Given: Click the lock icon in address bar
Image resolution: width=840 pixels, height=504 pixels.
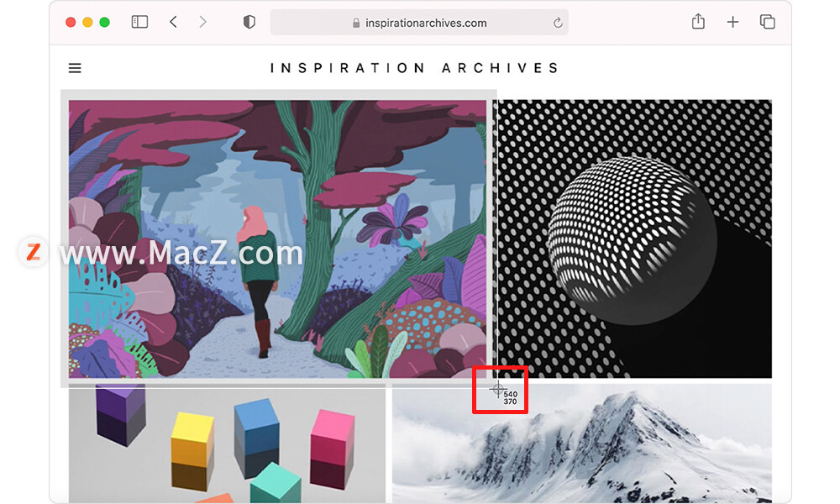Looking at the screenshot, I should point(356,23).
